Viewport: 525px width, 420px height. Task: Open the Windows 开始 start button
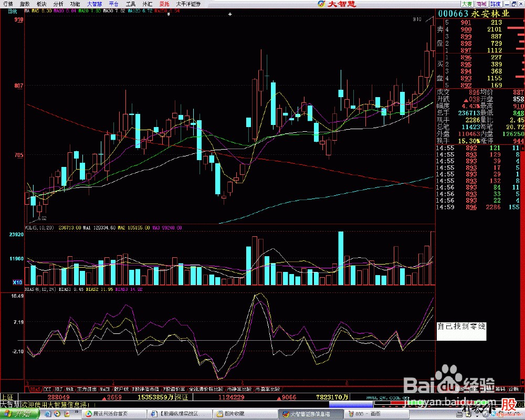pos(19,414)
